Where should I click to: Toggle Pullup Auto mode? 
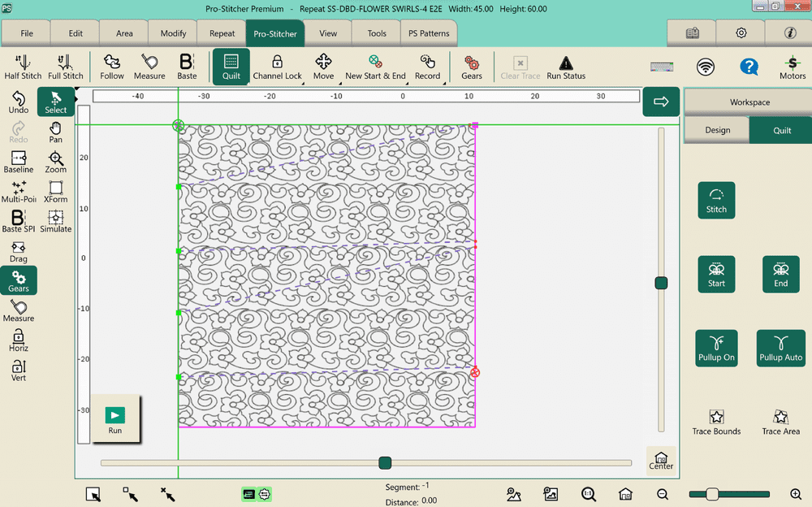coord(780,348)
